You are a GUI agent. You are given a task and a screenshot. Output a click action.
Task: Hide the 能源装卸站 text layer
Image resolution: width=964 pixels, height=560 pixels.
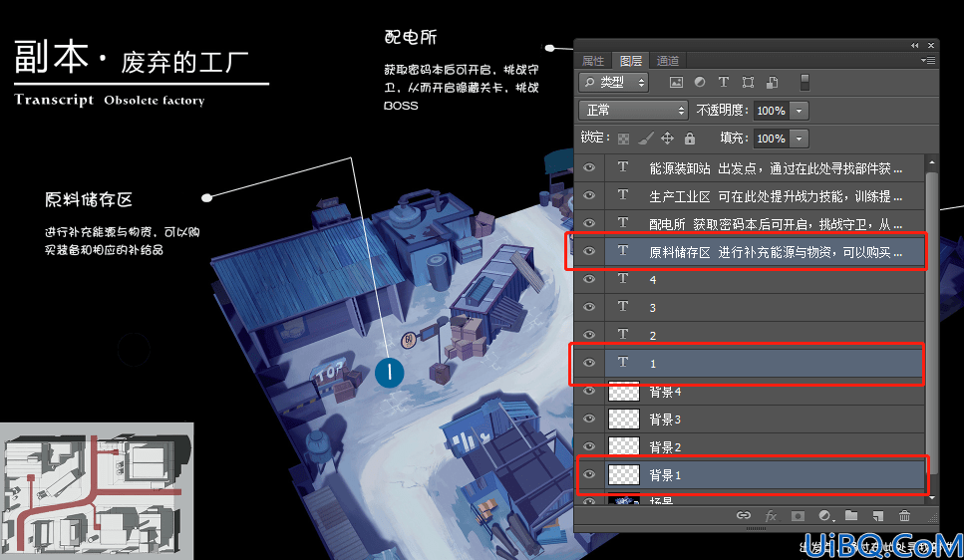589,167
